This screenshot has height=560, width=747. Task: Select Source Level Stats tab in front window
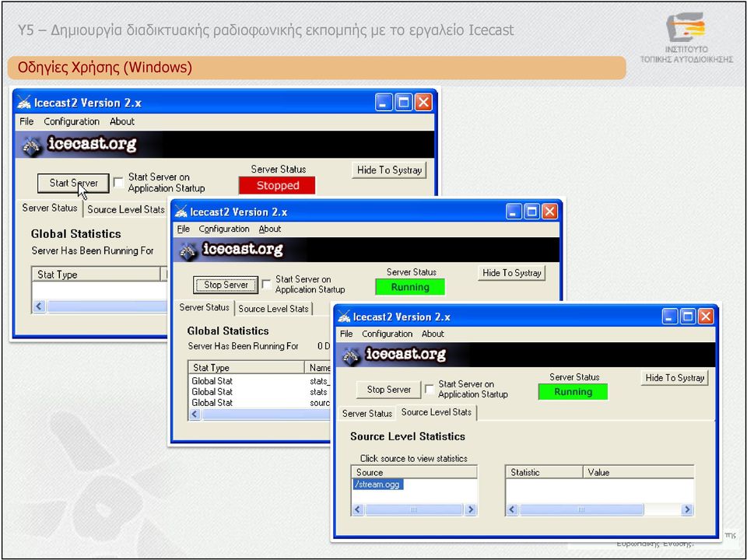437,412
